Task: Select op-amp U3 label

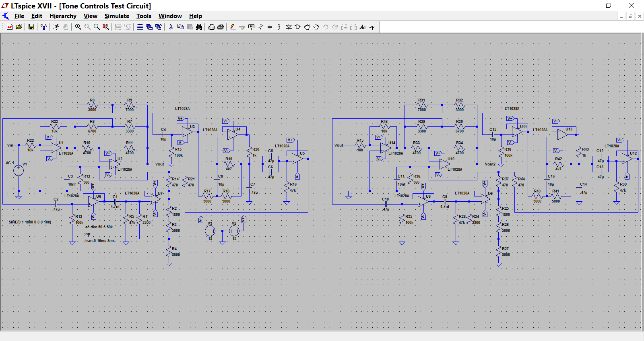Action: 192,126
